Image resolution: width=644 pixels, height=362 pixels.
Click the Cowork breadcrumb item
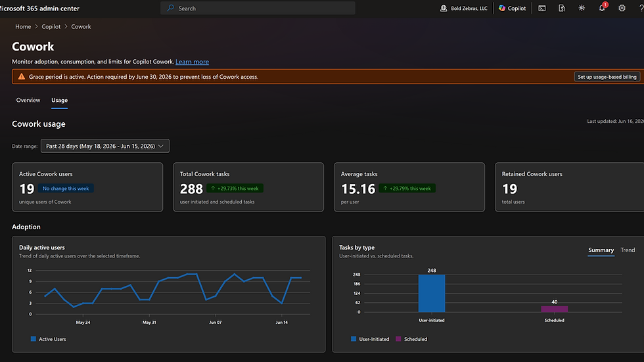(x=81, y=26)
